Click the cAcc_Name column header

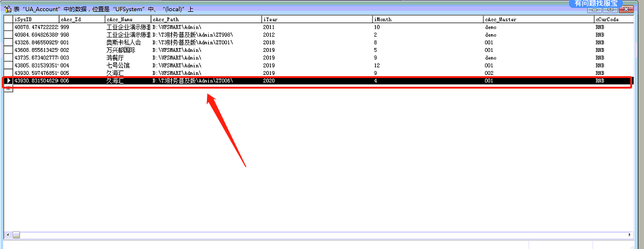click(x=128, y=20)
